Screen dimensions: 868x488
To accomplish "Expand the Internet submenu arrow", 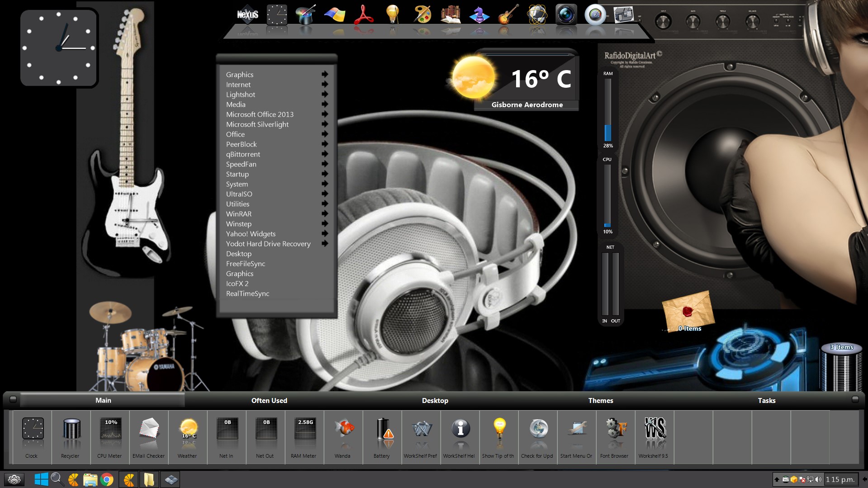I will 325,85.
